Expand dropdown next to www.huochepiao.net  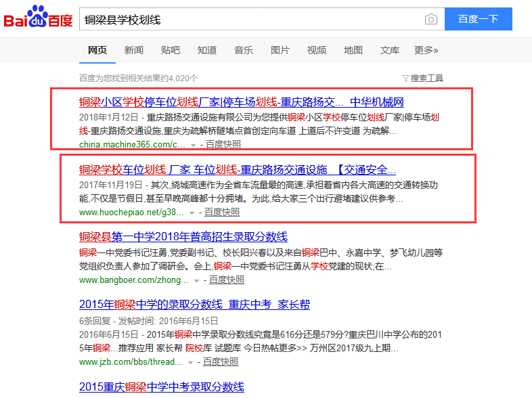click(192, 213)
